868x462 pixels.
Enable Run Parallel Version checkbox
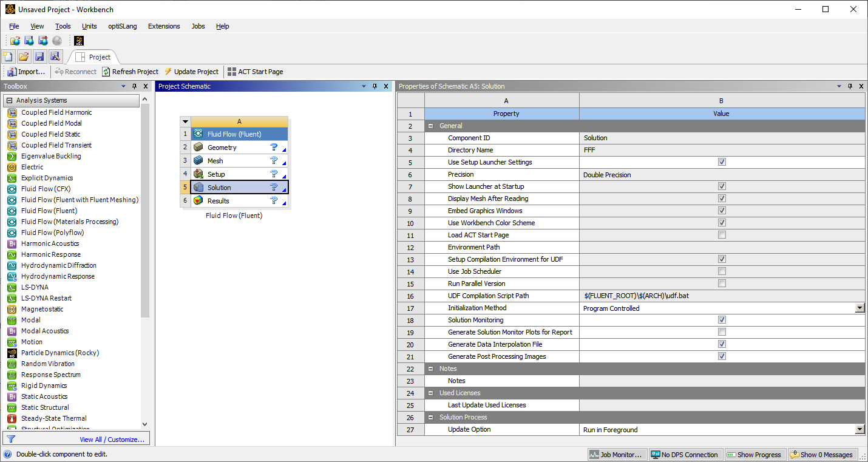pos(722,284)
